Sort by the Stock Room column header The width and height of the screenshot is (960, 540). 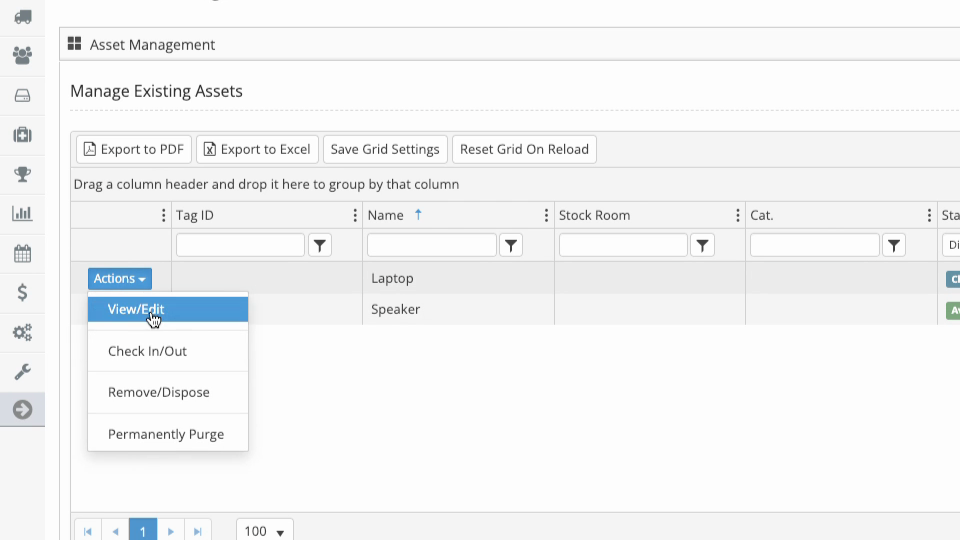click(x=594, y=216)
